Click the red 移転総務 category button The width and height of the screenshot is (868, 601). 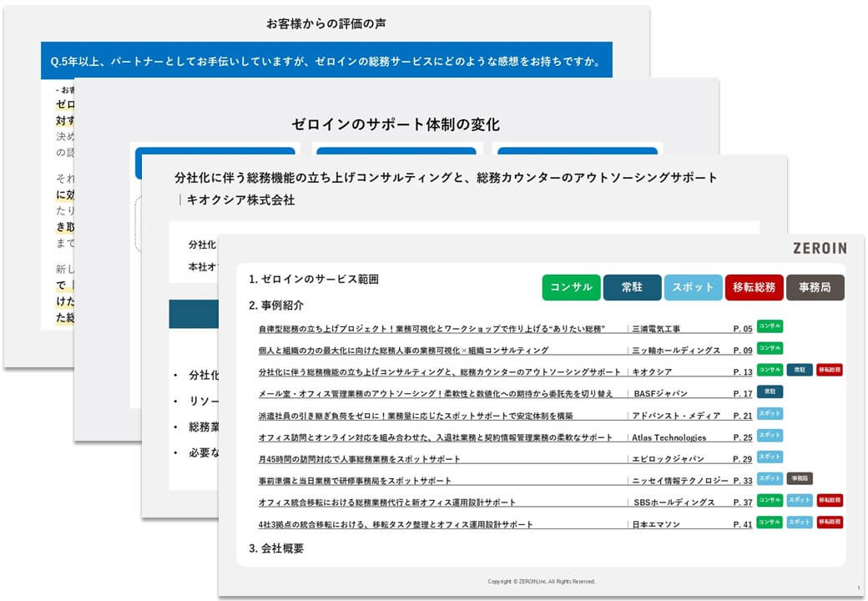coord(754,287)
